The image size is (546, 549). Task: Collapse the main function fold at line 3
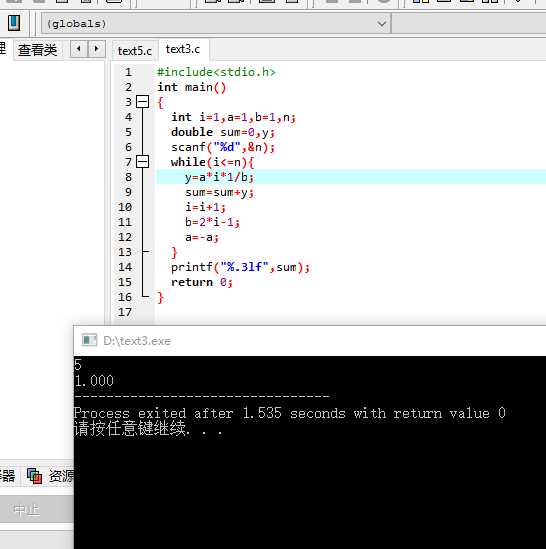coord(143,102)
